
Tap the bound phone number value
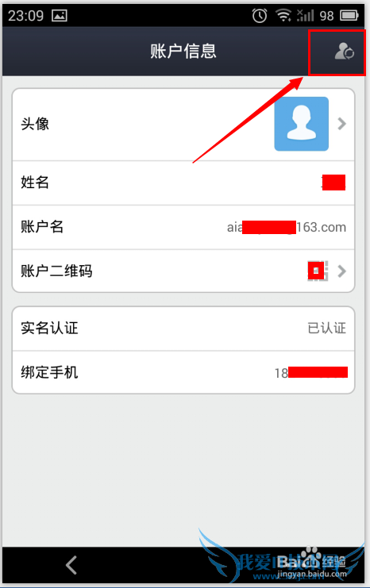point(311,373)
